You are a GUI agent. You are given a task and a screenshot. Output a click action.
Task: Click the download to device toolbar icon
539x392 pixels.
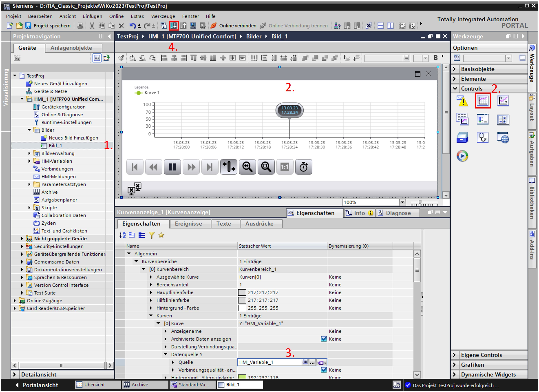pyautogui.click(x=174, y=25)
